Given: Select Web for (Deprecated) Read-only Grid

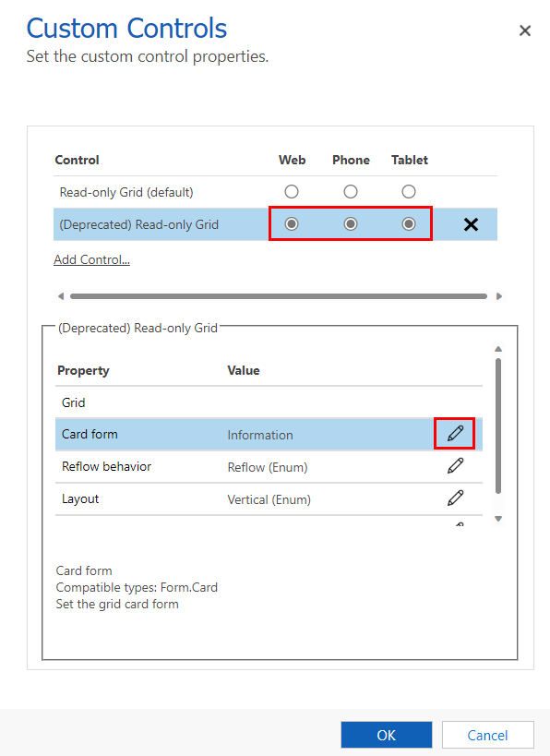Looking at the screenshot, I should pyautogui.click(x=292, y=224).
